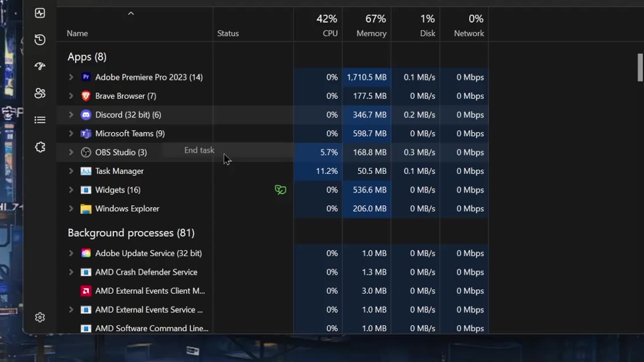Expand AMD Crash Defender Service row
The width and height of the screenshot is (644, 362).
tap(71, 272)
